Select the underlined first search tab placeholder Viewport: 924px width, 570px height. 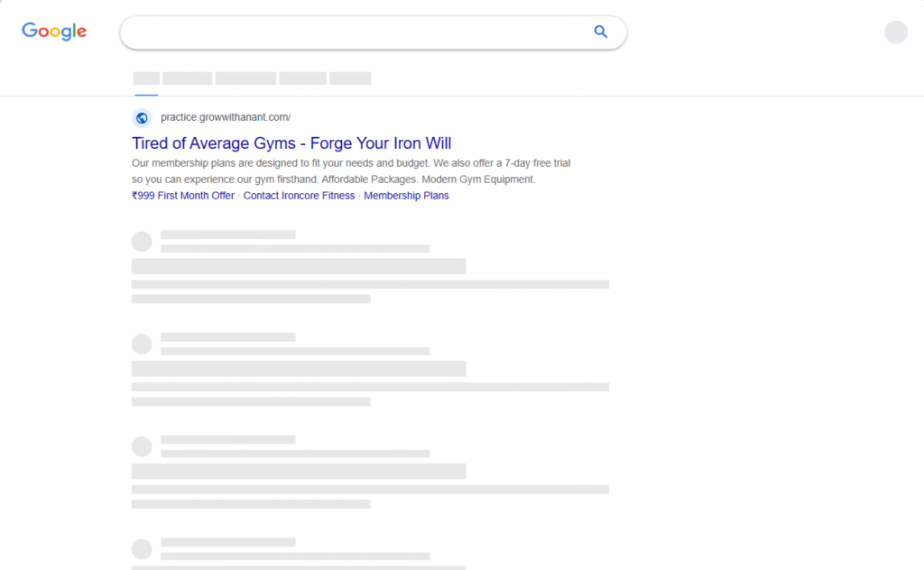pos(146,78)
